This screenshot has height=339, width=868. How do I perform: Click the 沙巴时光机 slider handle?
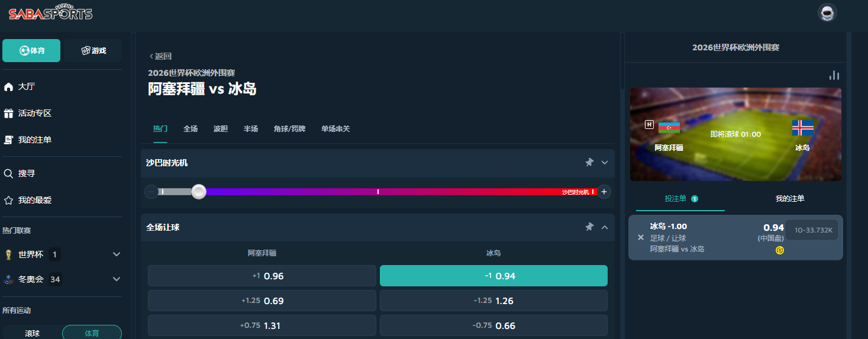199,192
